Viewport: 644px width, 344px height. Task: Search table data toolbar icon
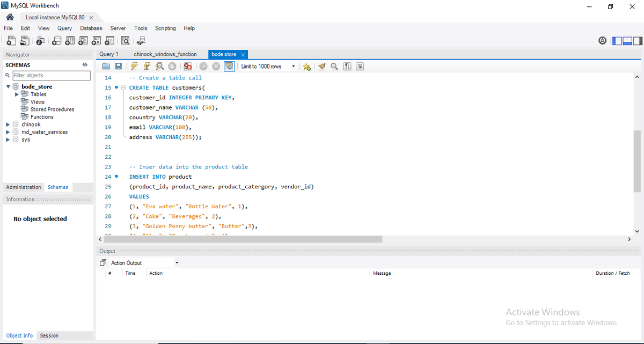(x=125, y=40)
